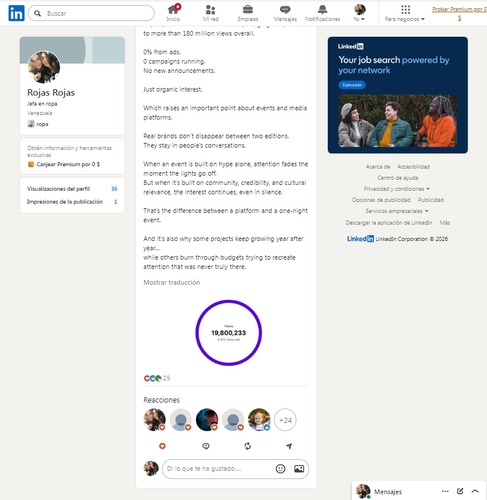Open the LinkedIn footer logo
487x500 pixels.
pyautogui.click(x=360, y=239)
